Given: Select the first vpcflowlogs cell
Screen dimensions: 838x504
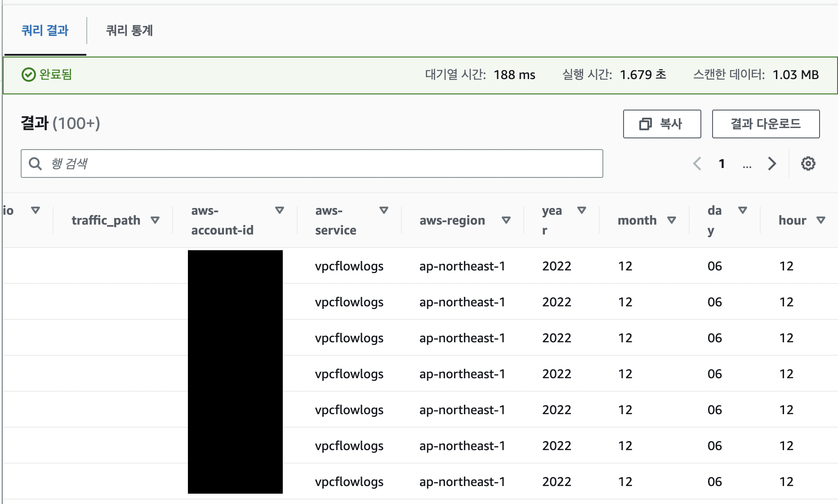Looking at the screenshot, I should click(x=349, y=266).
